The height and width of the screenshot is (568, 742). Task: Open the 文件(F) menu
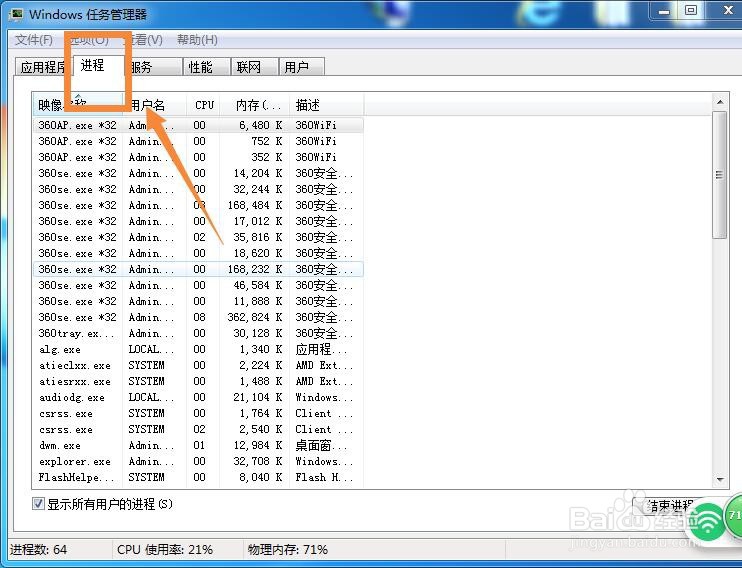[x=33, y=40]
